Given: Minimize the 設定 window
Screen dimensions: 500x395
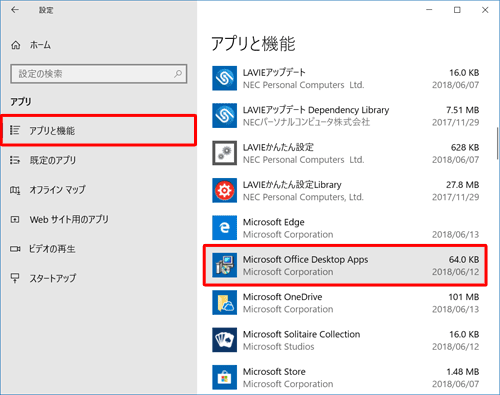Looking at the screenshot, I should pos(429,10).
